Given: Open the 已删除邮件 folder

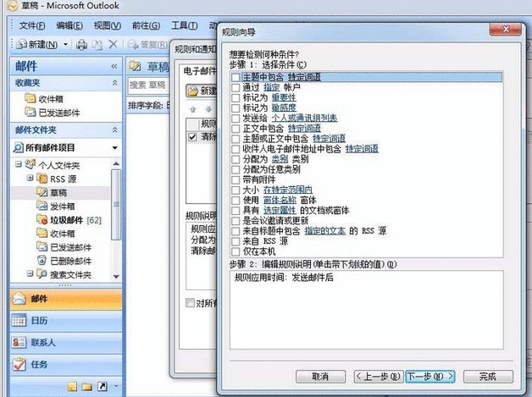Looking at the screenshot, I should click(64, 261).
